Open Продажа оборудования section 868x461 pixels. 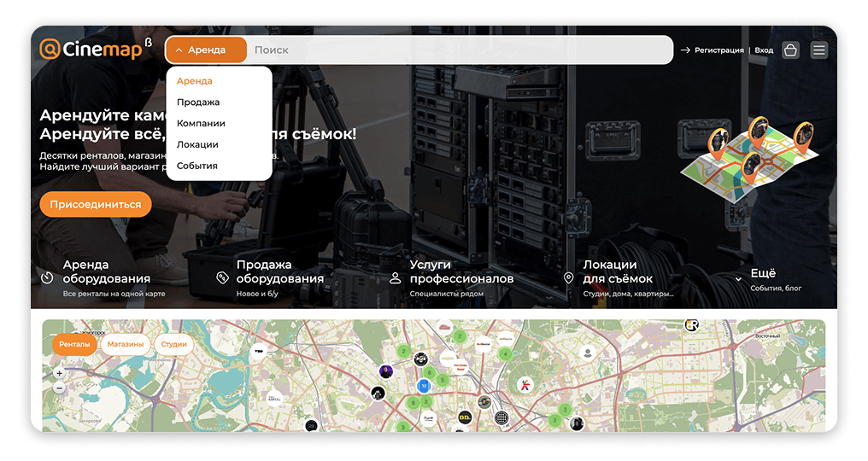279,271
